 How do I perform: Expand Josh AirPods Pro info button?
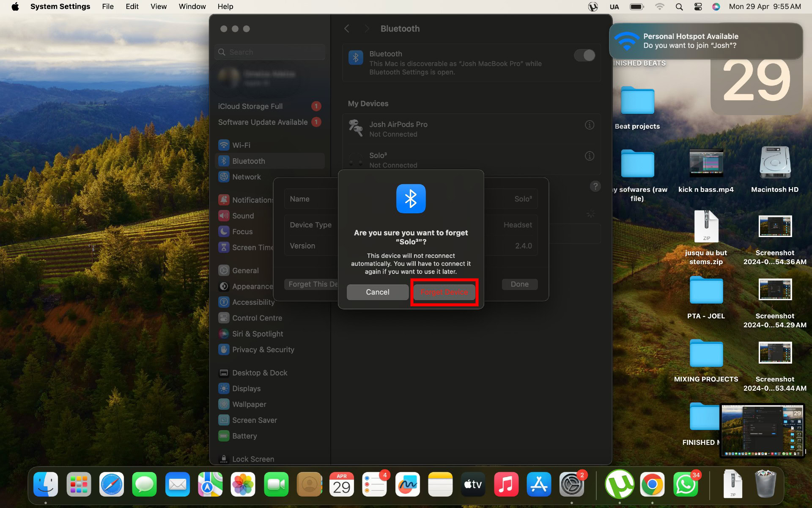tap(589, 124)
